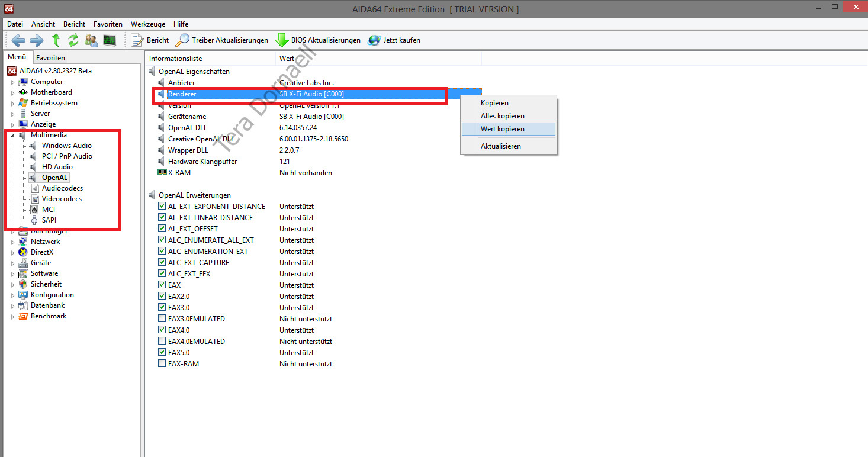Viewport: 868px width, 457px height.
Task: Select HD Audio in the tree
Action: tap(57, 167)
